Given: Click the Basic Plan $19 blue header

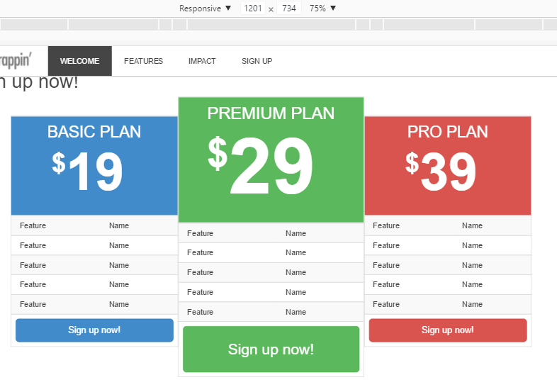Looking at the screenshot, I should pyautogui.click(x=94, y=165).
